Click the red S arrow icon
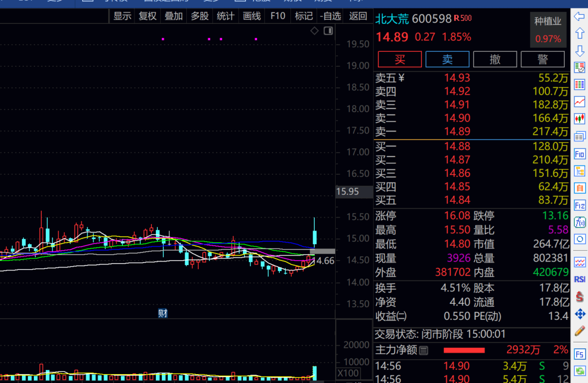Viewport: 588px width, 383px height. click(x=580, y=297)
